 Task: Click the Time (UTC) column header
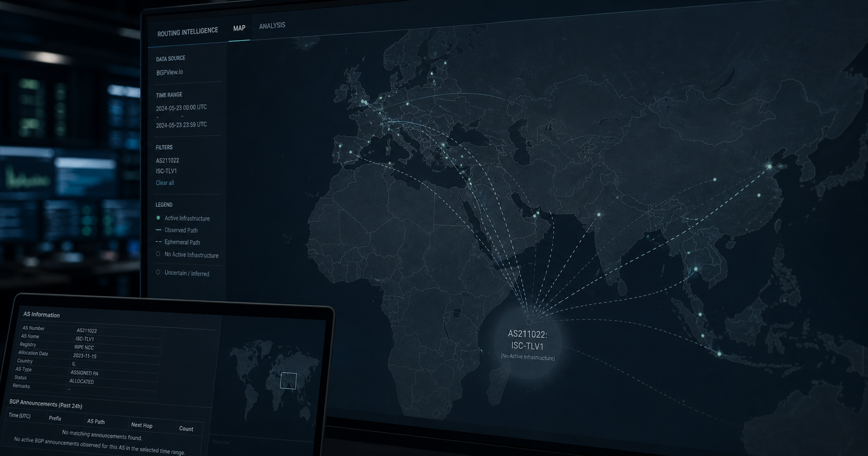point(20,415)
